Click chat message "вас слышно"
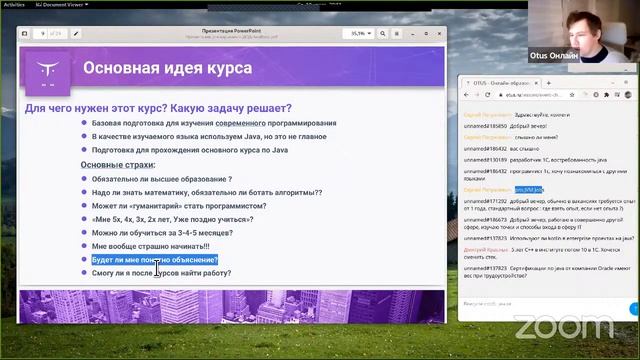The image size is (640, 360). (524, 149)
